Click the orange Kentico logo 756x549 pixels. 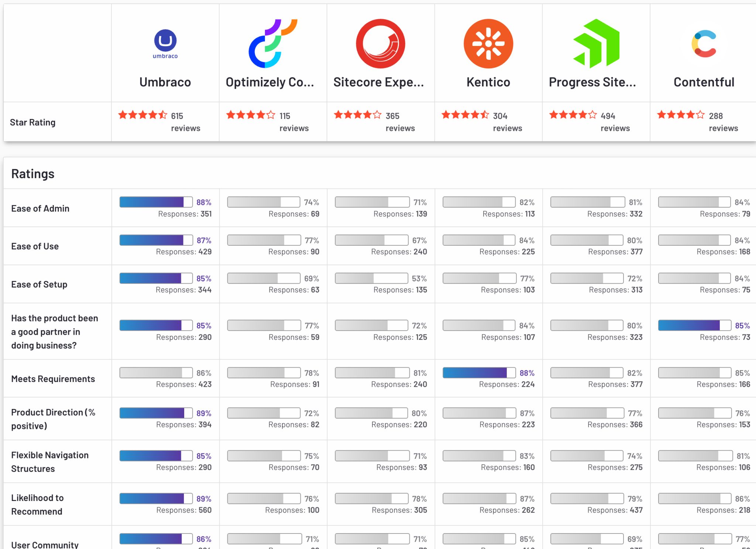(488, 44)
